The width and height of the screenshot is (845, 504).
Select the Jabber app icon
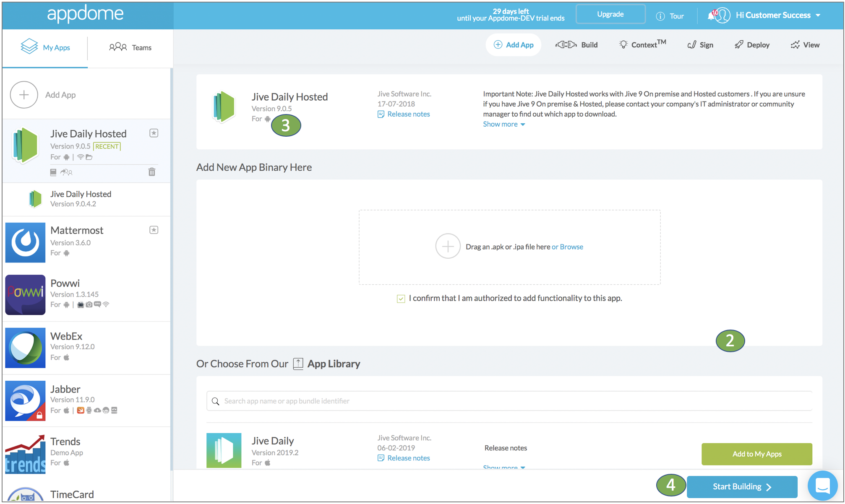(x=25, y=400)
